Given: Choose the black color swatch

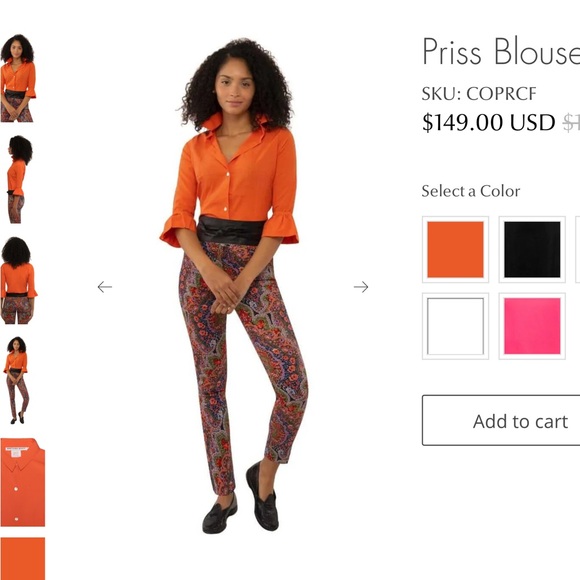Looking at the screenshot, I should pyautogui.click(x=532, y=249).
